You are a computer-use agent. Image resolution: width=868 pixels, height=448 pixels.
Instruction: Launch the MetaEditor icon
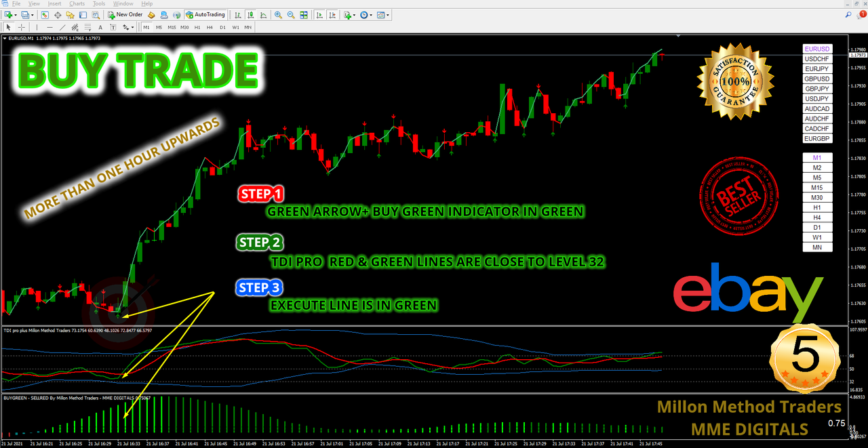click(151, 15)
